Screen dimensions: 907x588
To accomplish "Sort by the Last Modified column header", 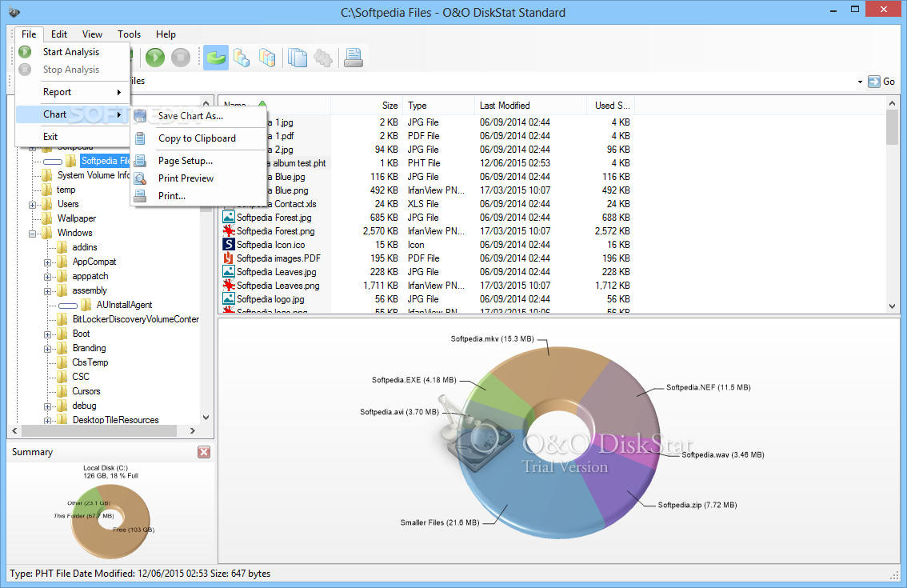I will 530,106.
